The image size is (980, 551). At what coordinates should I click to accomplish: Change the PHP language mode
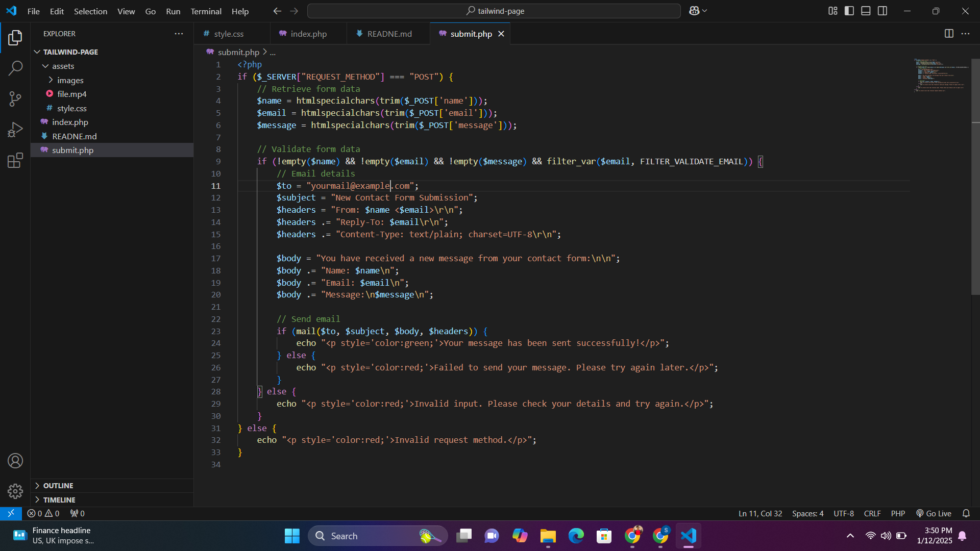898,513
